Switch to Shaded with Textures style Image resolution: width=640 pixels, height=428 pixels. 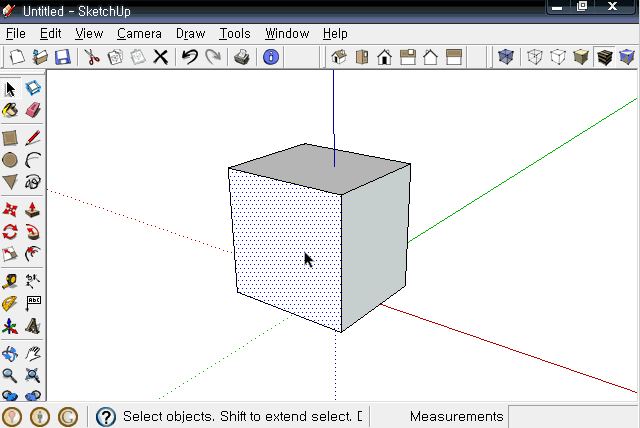[x=604, y=57]
